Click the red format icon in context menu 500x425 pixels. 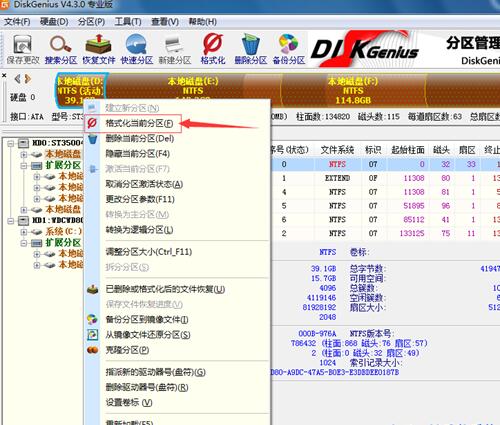(92, 123)
